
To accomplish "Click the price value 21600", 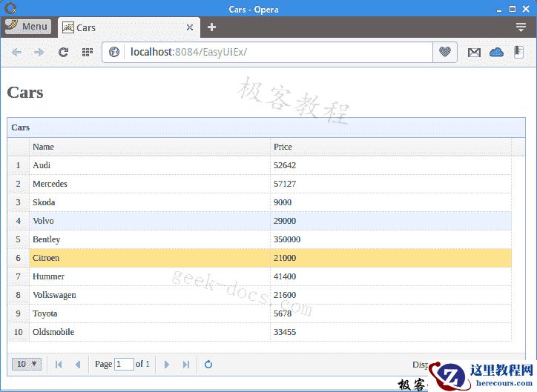I will click(285, 295).
